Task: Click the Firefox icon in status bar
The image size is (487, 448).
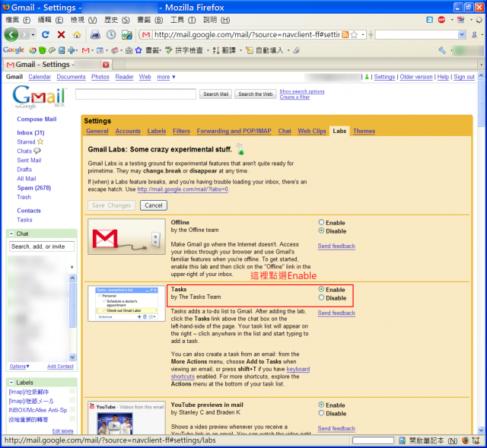Action: click(465, 440)
